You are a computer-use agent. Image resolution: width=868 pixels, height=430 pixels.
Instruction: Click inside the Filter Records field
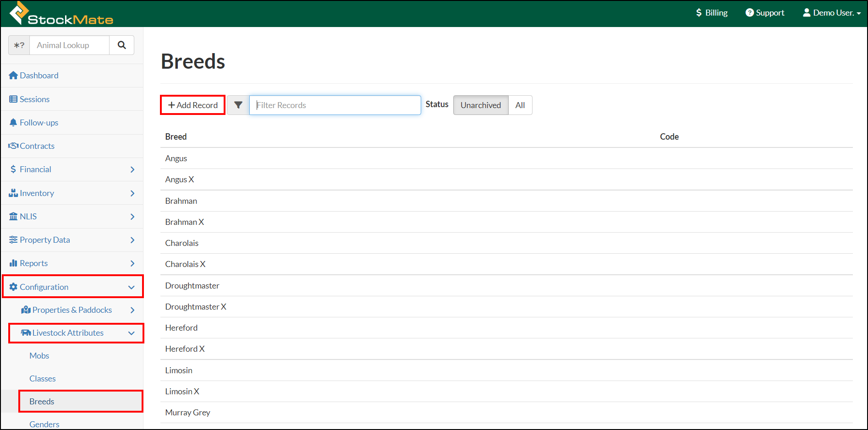click(x=335, y=105)
